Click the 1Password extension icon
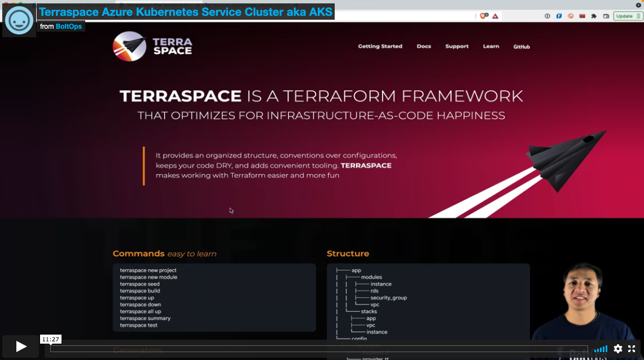The width and height of the screenshot is (644, 360). pyautogui.click(x=547, y=16)
